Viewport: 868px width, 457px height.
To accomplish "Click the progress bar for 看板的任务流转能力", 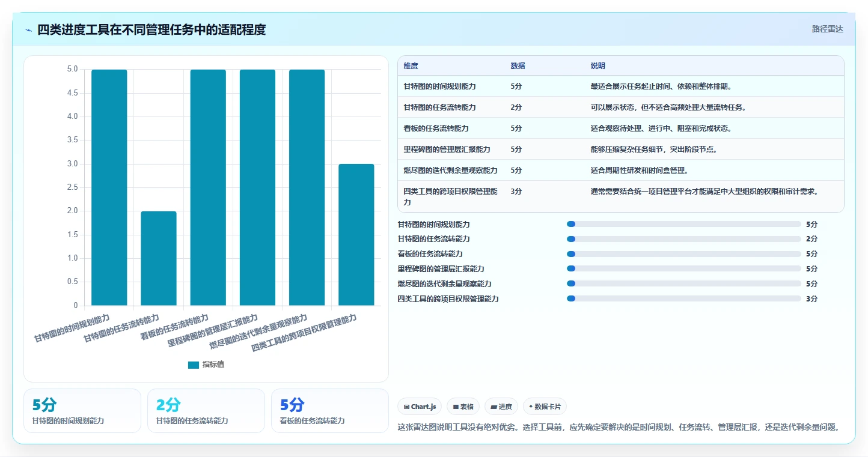I will (684, 254).
